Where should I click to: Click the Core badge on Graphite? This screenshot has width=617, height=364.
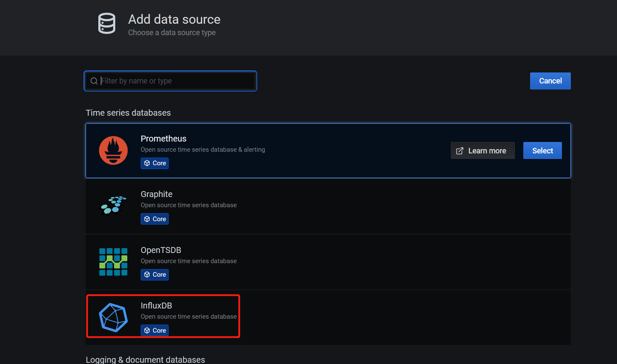pyautogui.click(x=154, y=219)
